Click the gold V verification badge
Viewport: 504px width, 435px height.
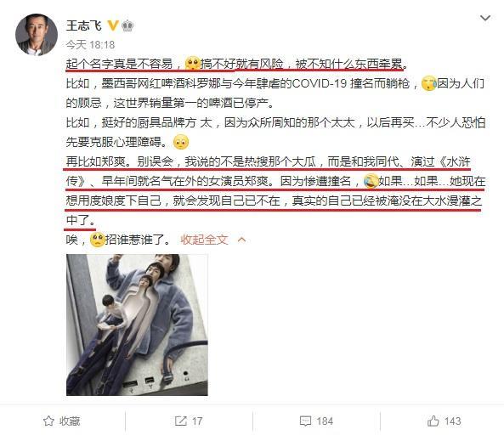112,25
